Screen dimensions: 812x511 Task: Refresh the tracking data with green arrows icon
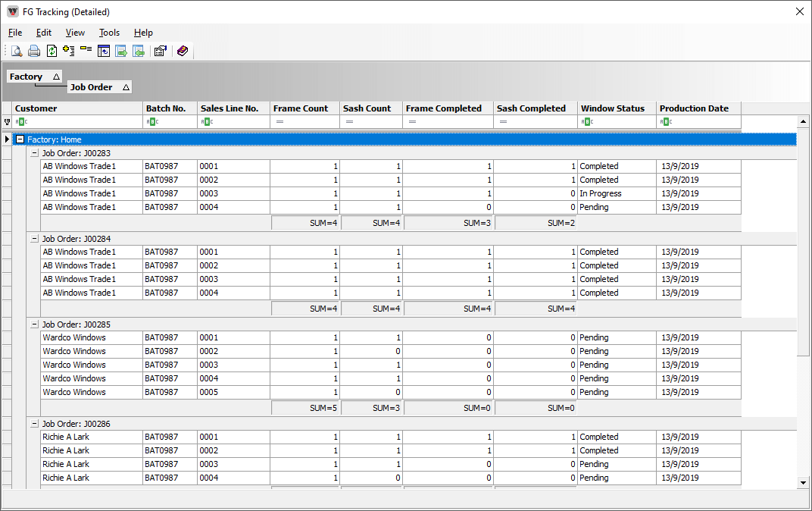click(52, 52)
